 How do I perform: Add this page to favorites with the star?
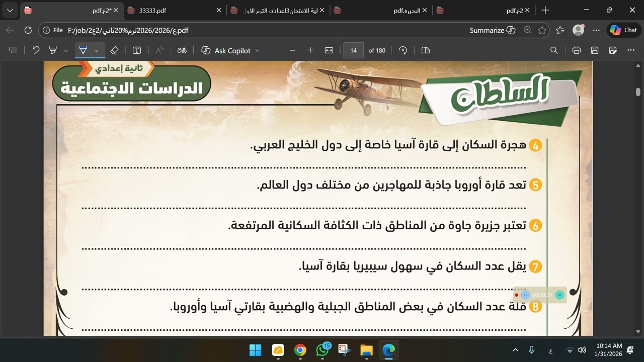click(542, 30)
